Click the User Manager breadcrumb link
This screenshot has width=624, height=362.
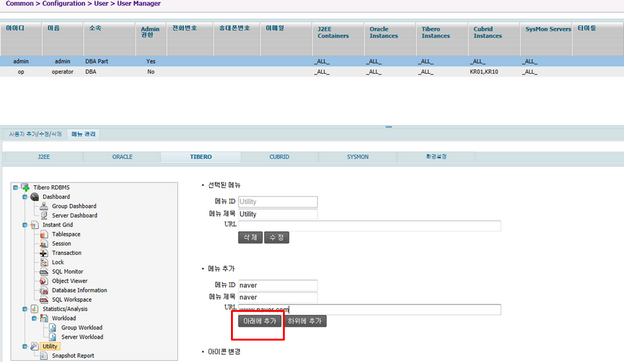138,4
